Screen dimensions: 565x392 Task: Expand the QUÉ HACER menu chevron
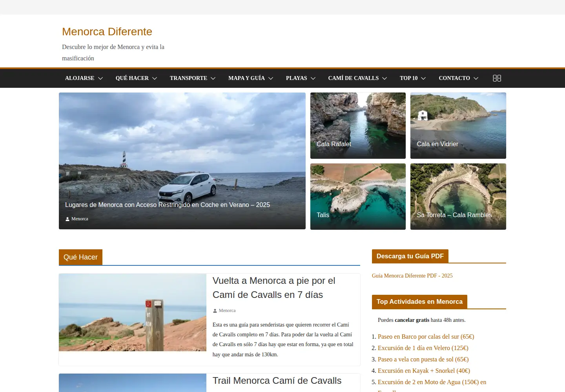pos(155,78)
